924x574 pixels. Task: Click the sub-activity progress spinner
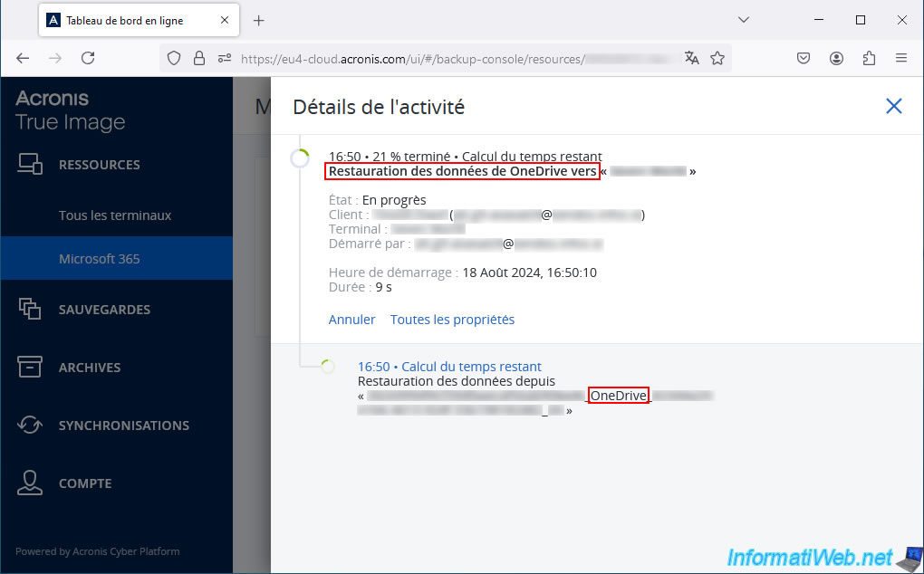[328, 366]
